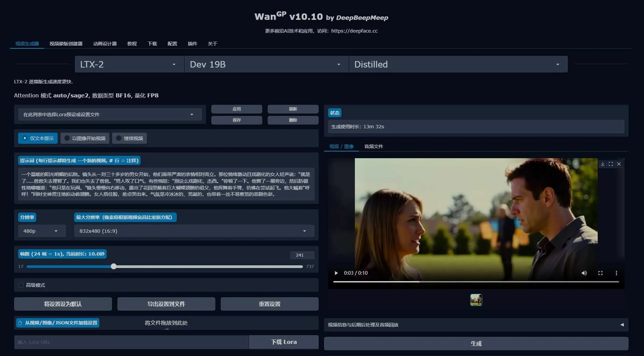Enter fullscreen from the player control bar
The height and width of the screenshot is (356, 644).
coord(600,273)
